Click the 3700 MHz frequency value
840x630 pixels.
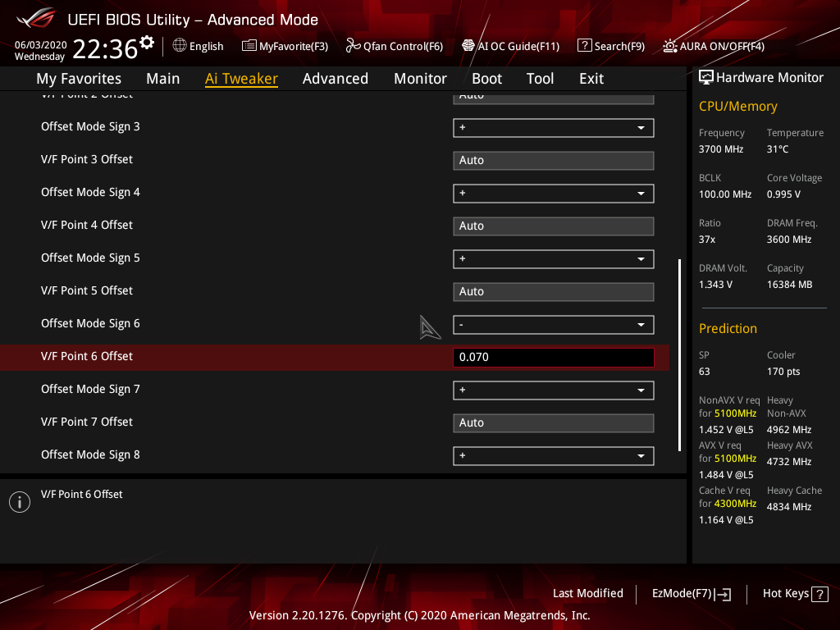tap(720, 149)
